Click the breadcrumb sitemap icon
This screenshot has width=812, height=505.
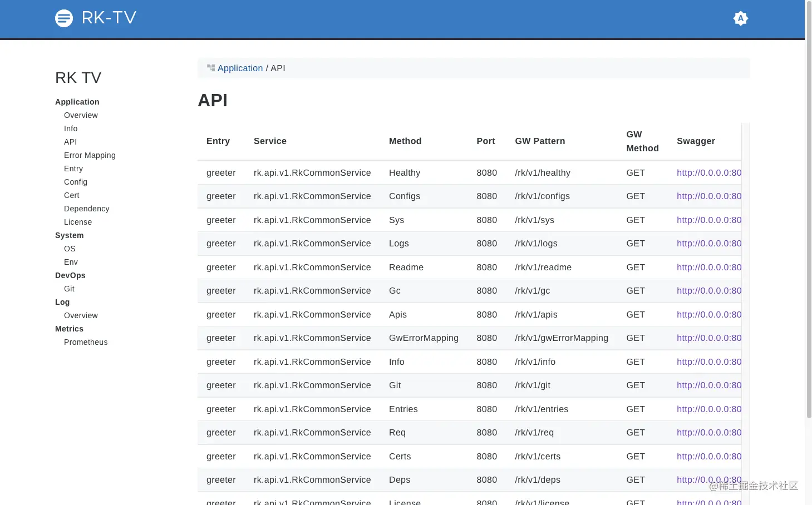(x=211, y=68)
